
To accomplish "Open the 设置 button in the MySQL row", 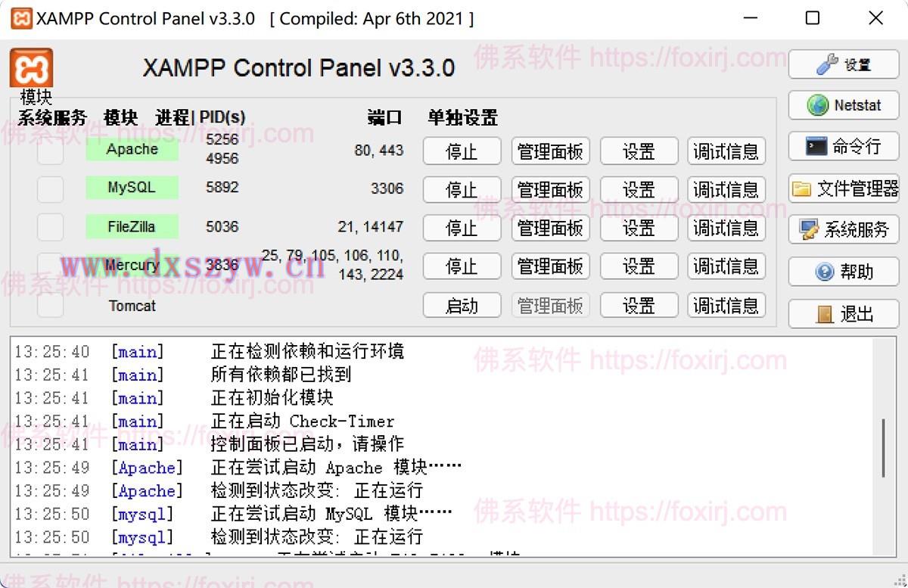I will point(639,189).
